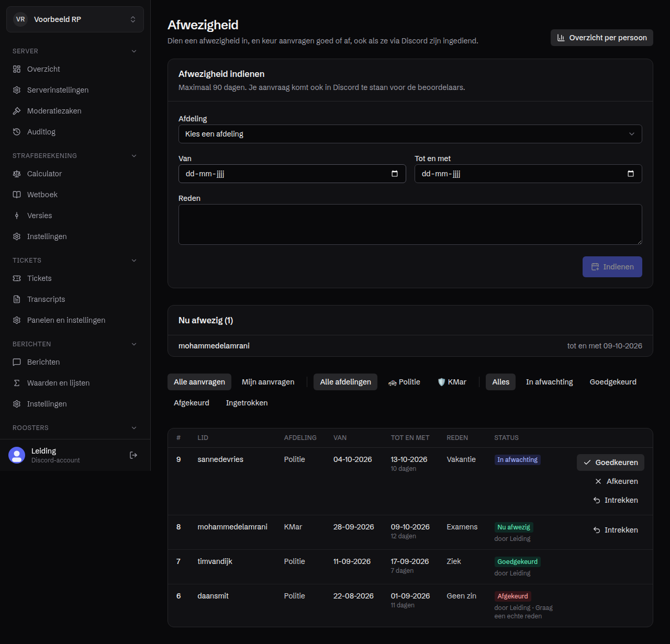
Task: Click the Overzicht dashboard icon in sidebar
Action: click(x=17, y=69)
